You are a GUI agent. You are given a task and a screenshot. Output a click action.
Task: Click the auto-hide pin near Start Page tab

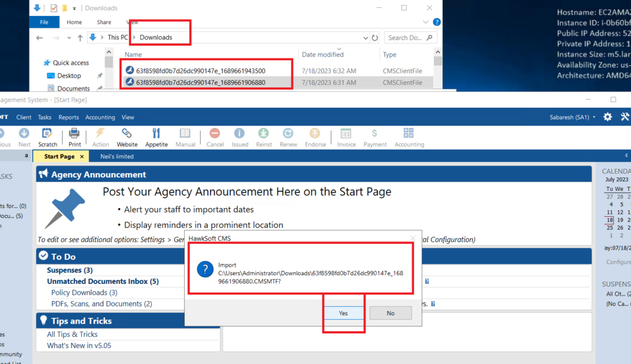coord(625,156)
